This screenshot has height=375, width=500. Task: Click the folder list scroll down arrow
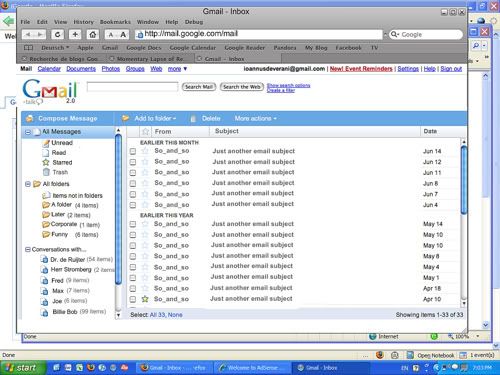pos(118,315)
